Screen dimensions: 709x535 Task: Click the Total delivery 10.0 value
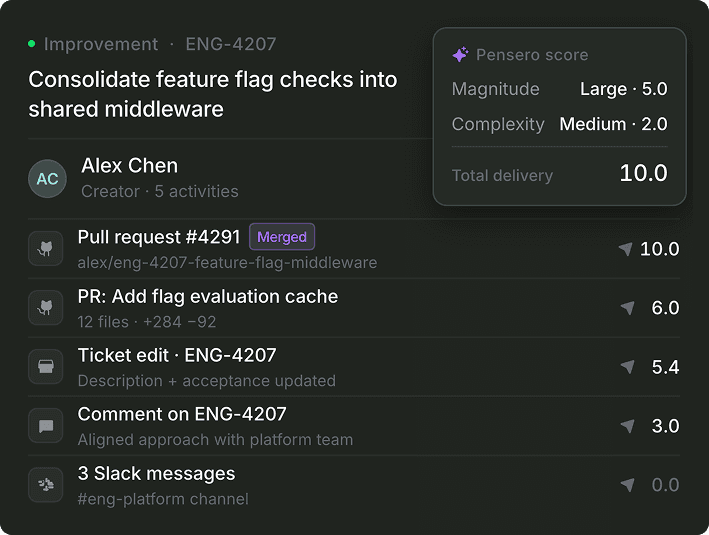(643, 173)
